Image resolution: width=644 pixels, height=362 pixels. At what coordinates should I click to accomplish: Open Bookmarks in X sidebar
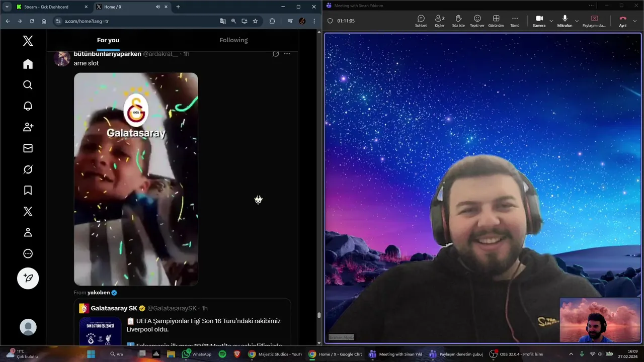(28, 191)
